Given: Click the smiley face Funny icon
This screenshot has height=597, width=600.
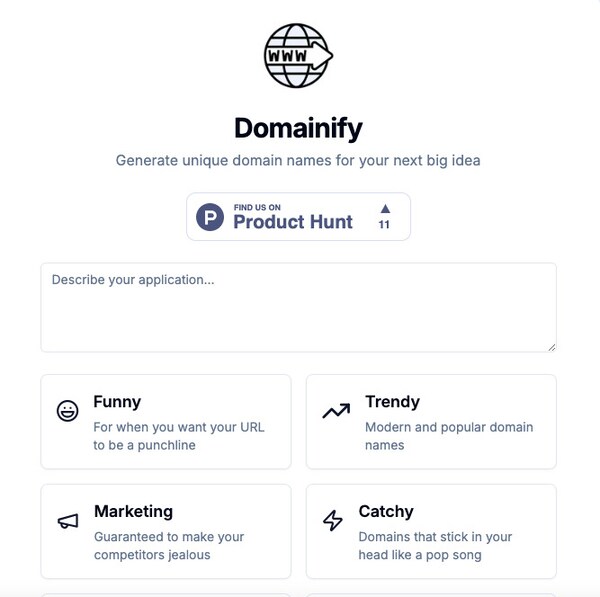Looking at the screenshot, I should 68,411.
